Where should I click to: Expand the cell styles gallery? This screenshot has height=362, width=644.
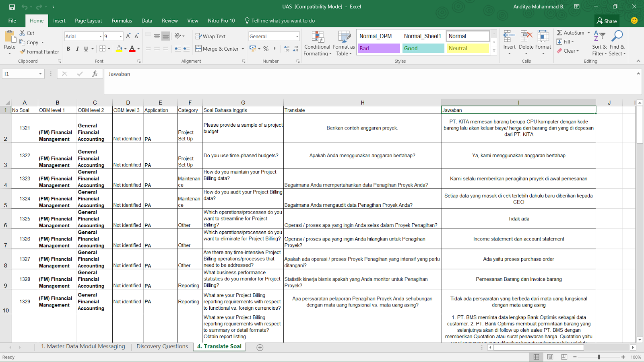(x=494, y=51)
